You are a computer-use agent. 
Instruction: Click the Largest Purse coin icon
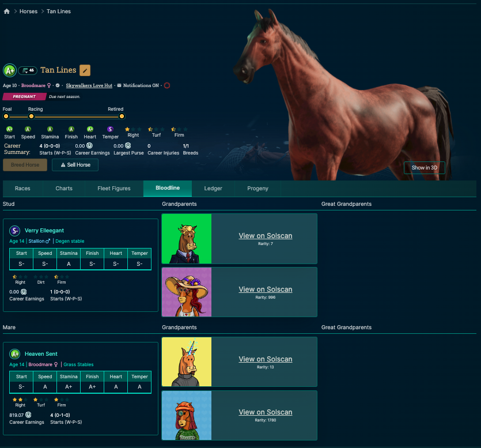click(x=128, y=145)
